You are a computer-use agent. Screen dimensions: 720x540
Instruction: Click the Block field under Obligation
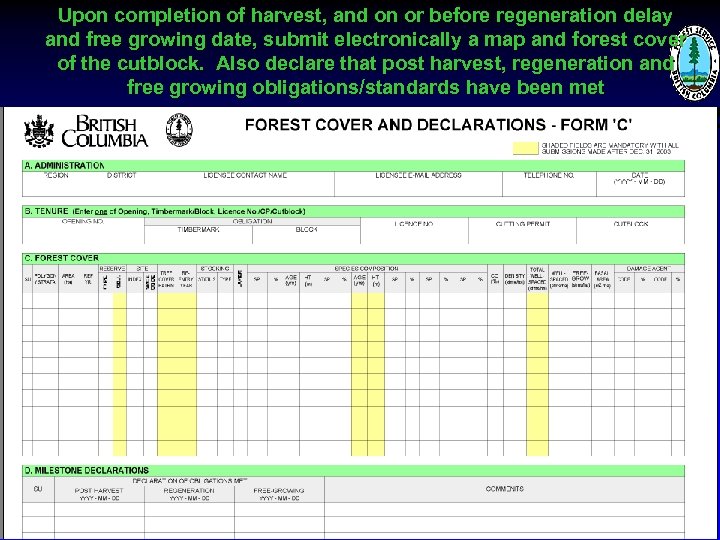pos(306,235)
